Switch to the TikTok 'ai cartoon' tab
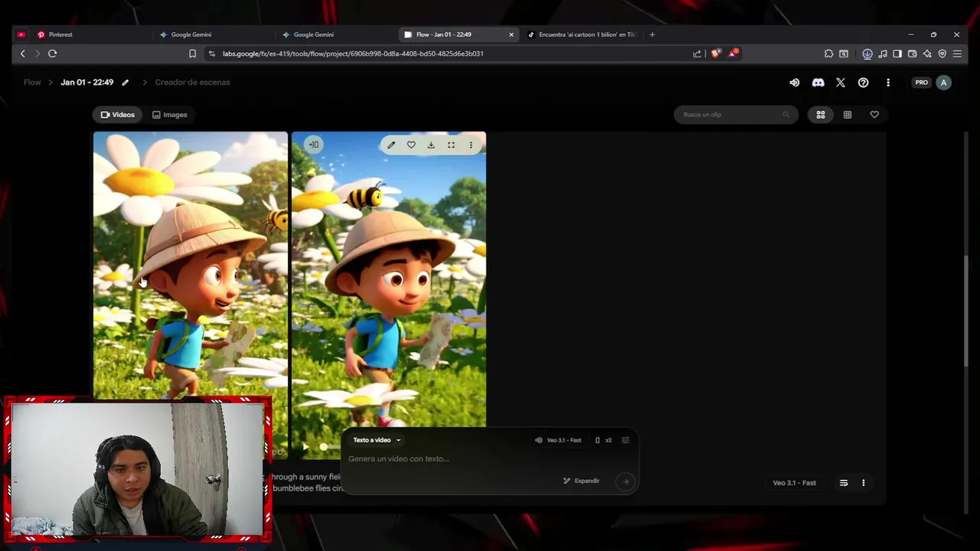Viewport: 980px width, 551px height. (582, 34)
